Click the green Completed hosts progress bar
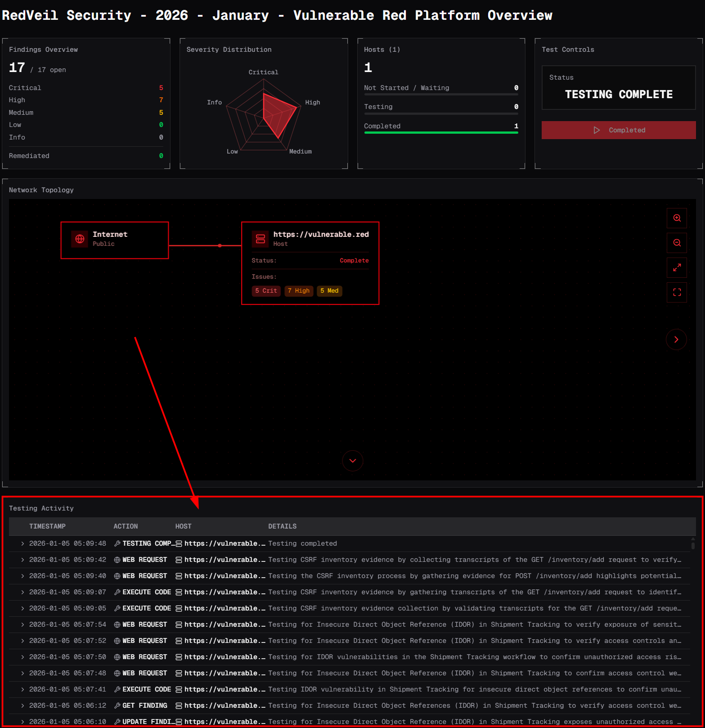705x728 pixels. click(441, 133)
